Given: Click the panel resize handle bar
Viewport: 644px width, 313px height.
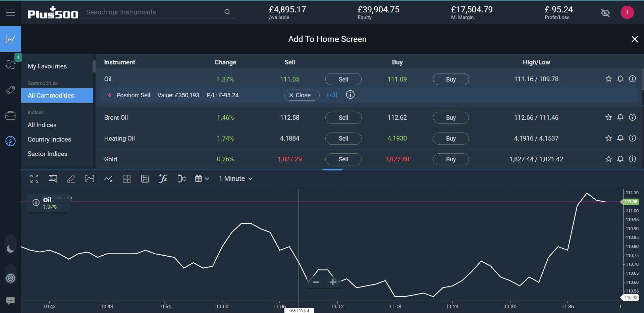Looking at the screenshot, I should point(332,169).
